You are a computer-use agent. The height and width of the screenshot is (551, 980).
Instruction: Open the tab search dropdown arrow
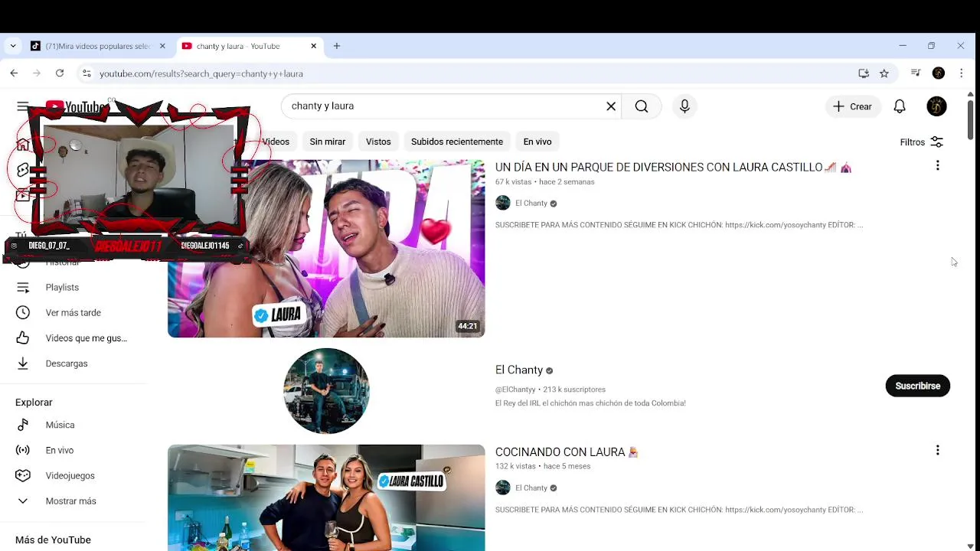(x=13, y=46)
